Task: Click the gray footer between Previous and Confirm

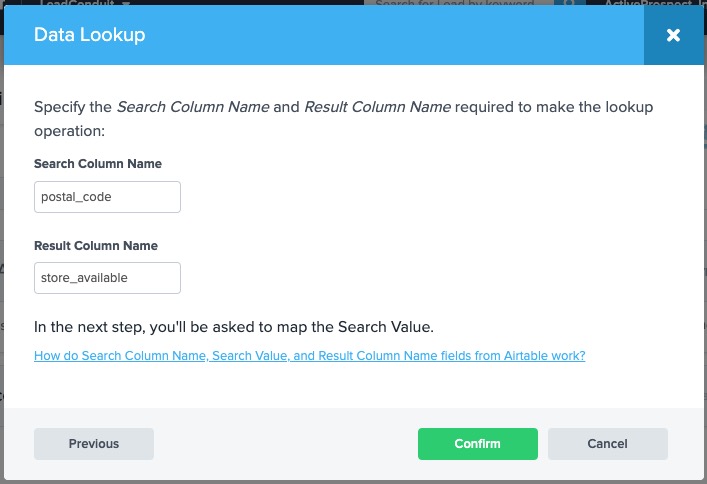Action: tap(285, 444)
